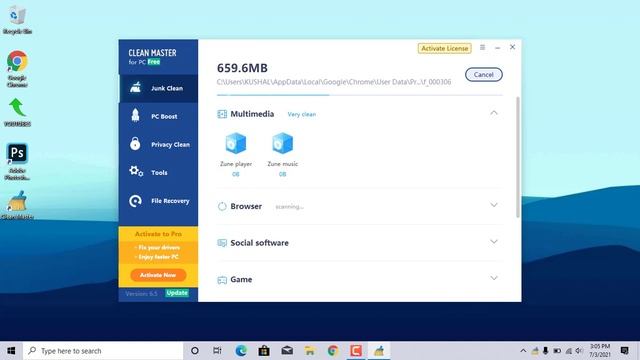Click the Game category icon
Image resolution: width=640 pixels, height=360 pixels.
coord(222,280)
